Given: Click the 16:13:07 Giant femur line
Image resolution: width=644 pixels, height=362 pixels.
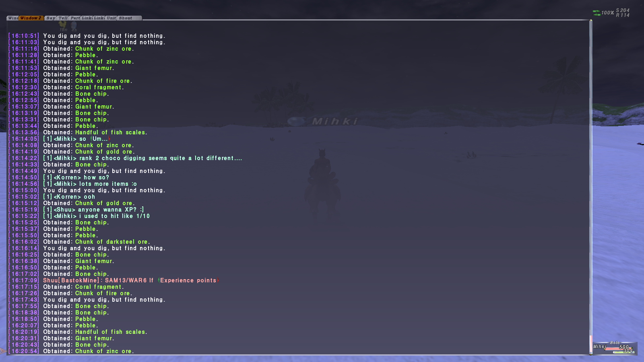Looking at the screenshot, I should point(61,107).
